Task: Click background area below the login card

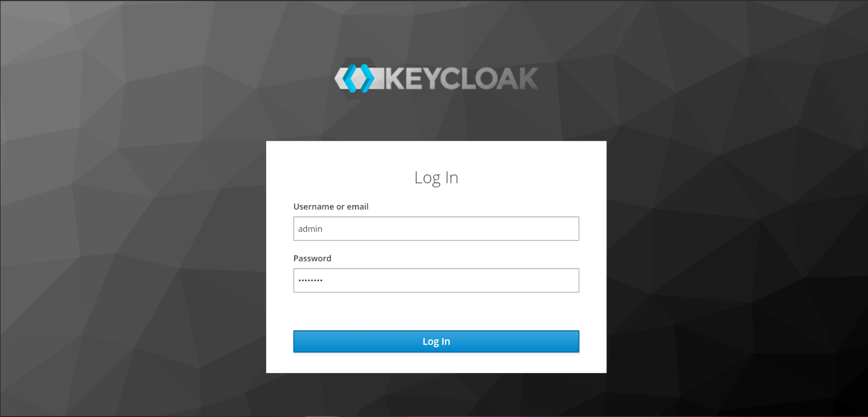Action: point(436,395)
